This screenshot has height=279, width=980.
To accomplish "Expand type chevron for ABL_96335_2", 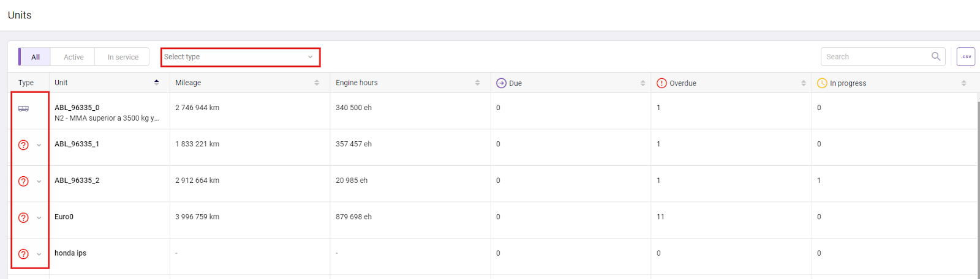I will (x=39, y=182).
